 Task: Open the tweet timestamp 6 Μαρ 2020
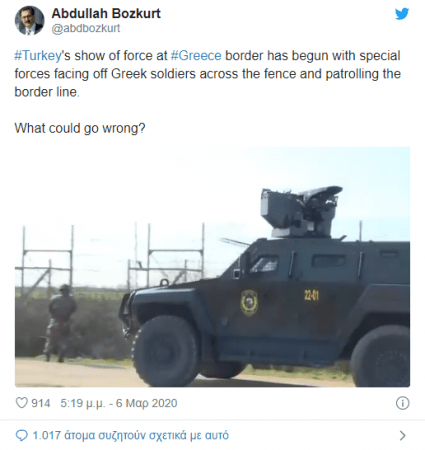pos(119,403)
